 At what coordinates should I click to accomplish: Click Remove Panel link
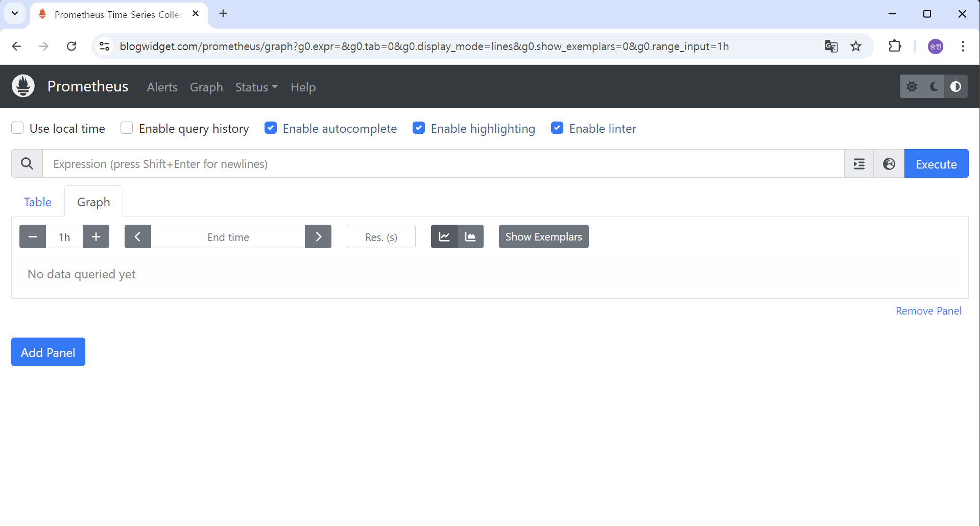[x=928, y=310]
